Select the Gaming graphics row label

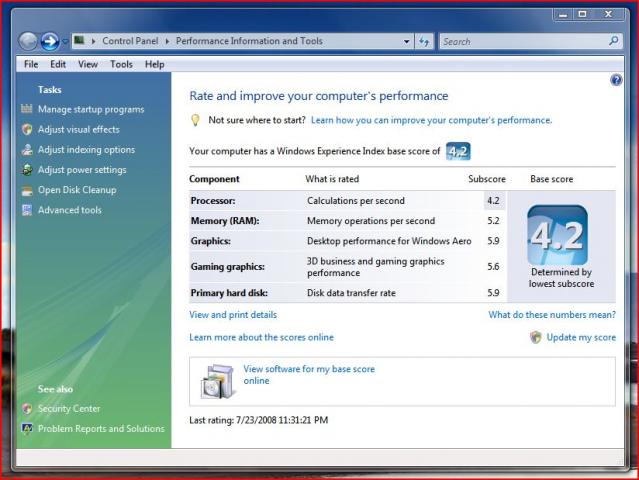(x=227, y=267)
